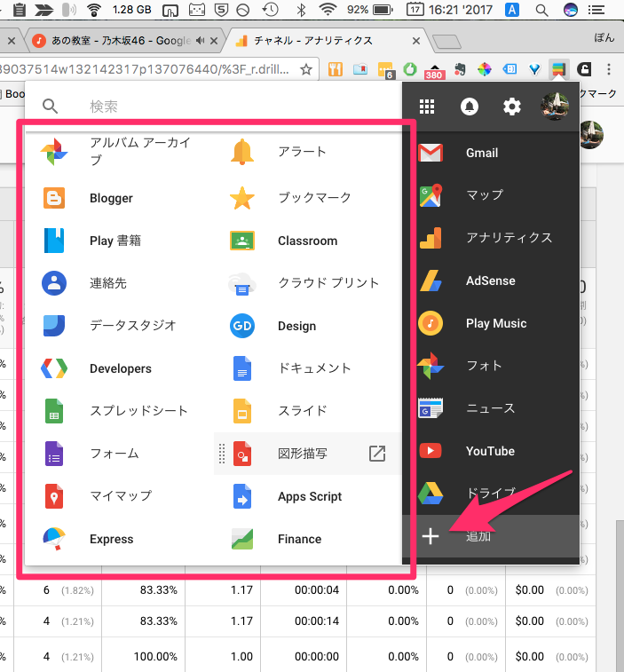Viewport: 624px width, 672px height.
Task: Switch to the あの教室 - 乃木坂46 tab
Action: [124, 41]
